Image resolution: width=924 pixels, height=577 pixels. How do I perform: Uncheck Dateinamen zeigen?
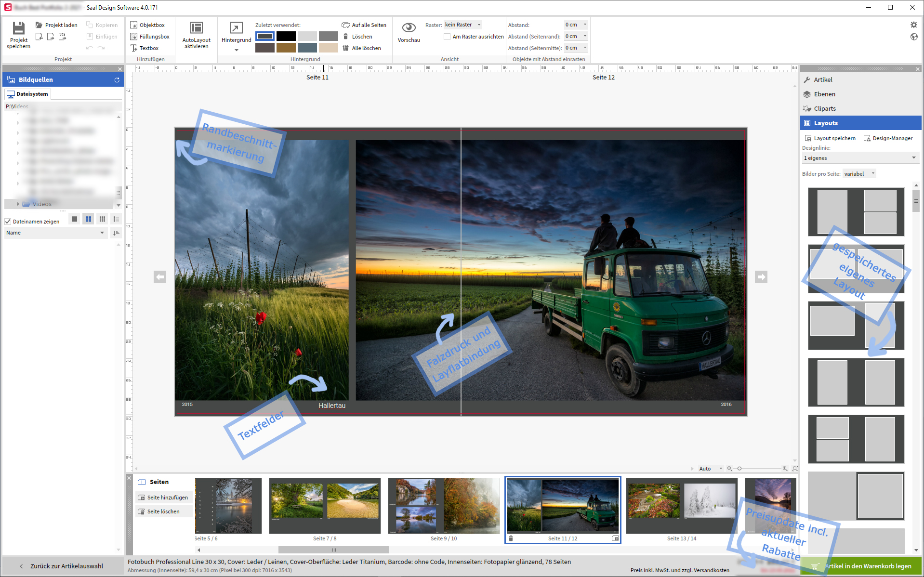(8, 222)
